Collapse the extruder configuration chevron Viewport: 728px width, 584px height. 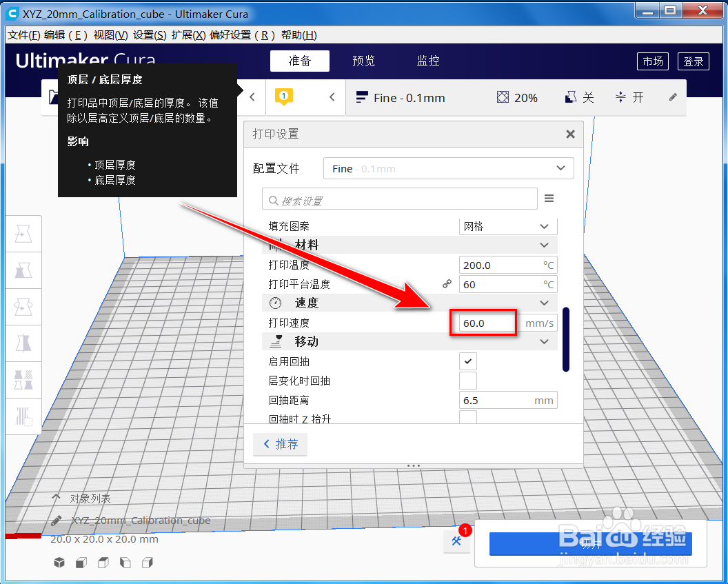(332, 97)
